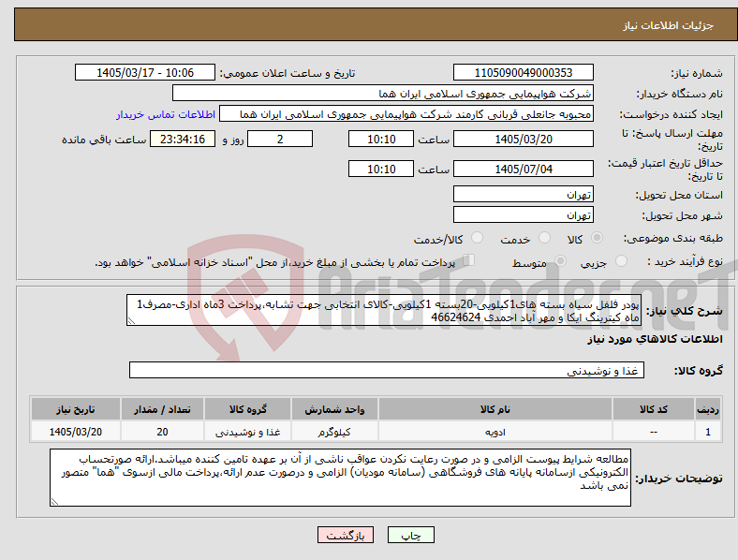
Task: Click the price validity date 1405/07/04 field
Action: click(523, 169)
